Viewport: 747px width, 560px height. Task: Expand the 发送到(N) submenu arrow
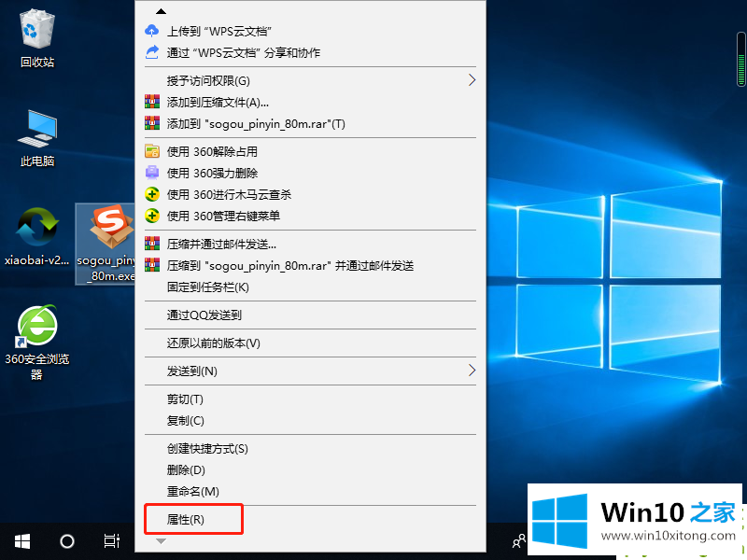(x=472, y=370)
